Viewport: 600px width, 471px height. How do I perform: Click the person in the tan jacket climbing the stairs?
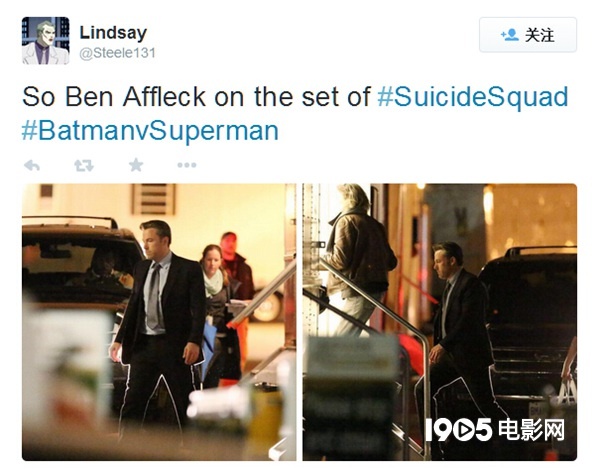tap(358, 260)
